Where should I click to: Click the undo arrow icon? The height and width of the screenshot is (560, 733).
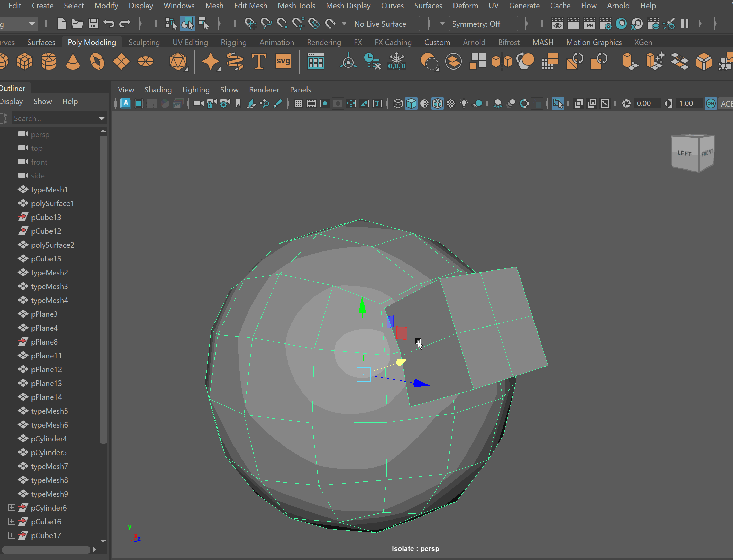(x=109, y=24)
